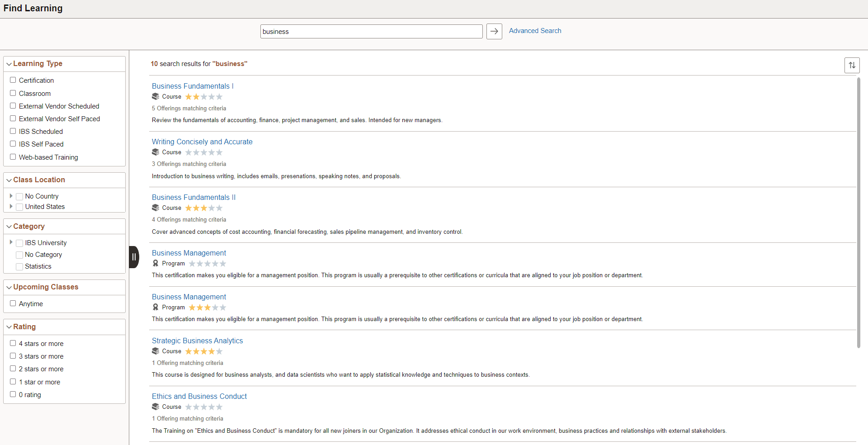Open the Ethics and Business Conduct course
The image size is (868, 445).
(x=199, y=396)
